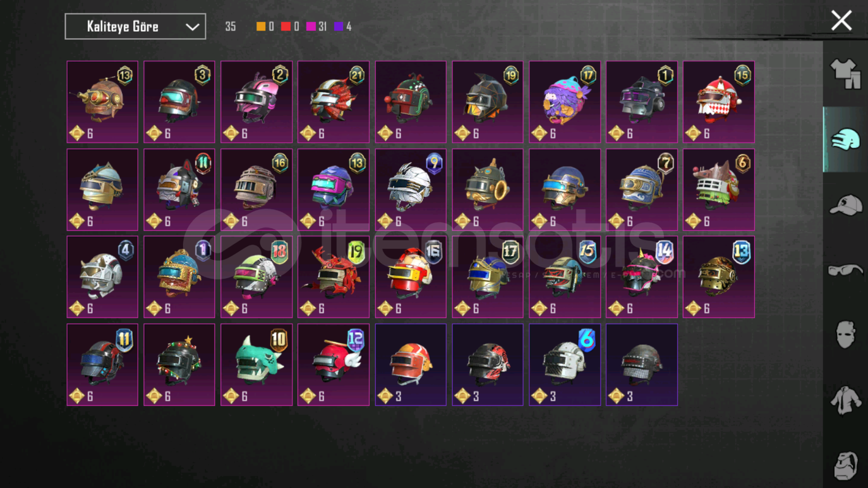The height and width of the screenshot is (488, 868).
Task: Filter by orange quality swatch
Action: (261, 26)
